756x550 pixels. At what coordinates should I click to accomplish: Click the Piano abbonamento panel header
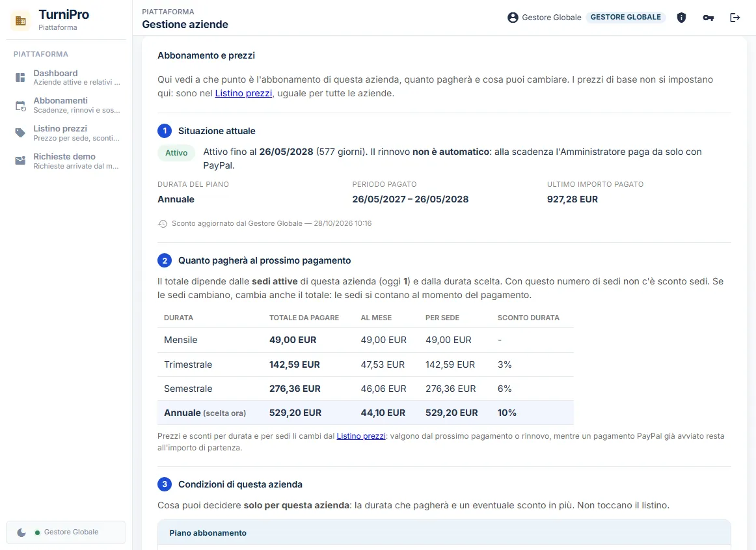click(x=444, y=532)
